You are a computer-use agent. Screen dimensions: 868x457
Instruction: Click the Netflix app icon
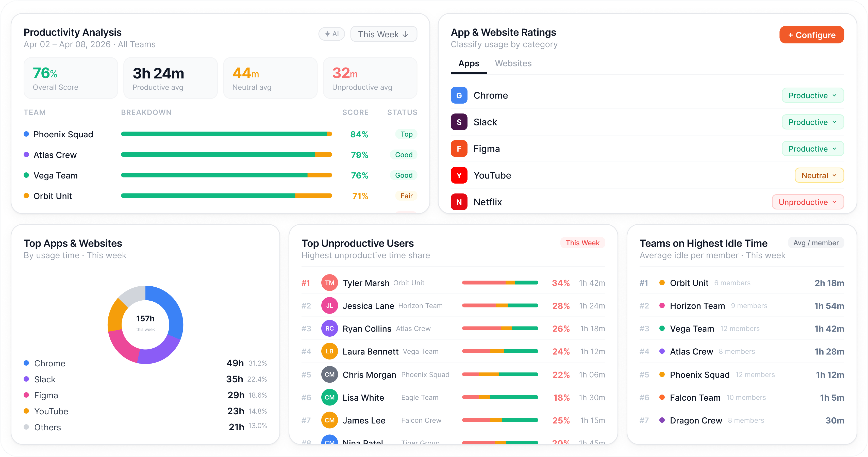pyautogui.click(x=459, y=202)
